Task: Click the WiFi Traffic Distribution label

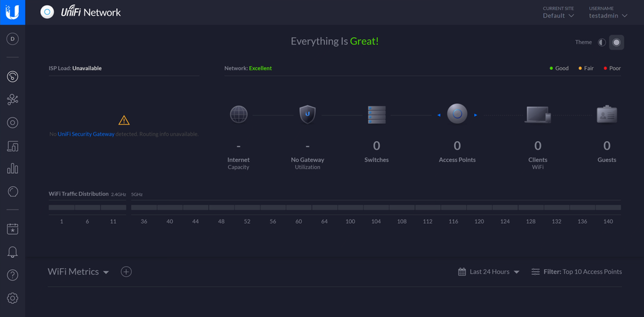Action: coord(79,193)
